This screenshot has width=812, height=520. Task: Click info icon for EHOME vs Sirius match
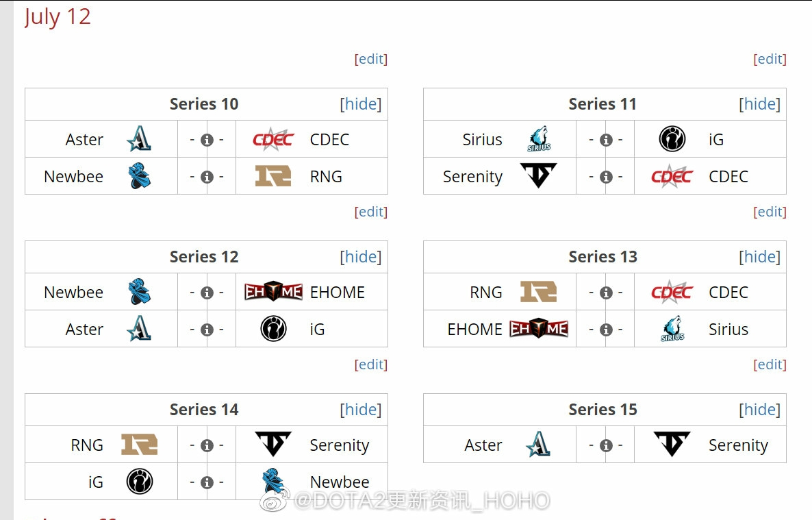pyautogui.click(x=606, y=330)
